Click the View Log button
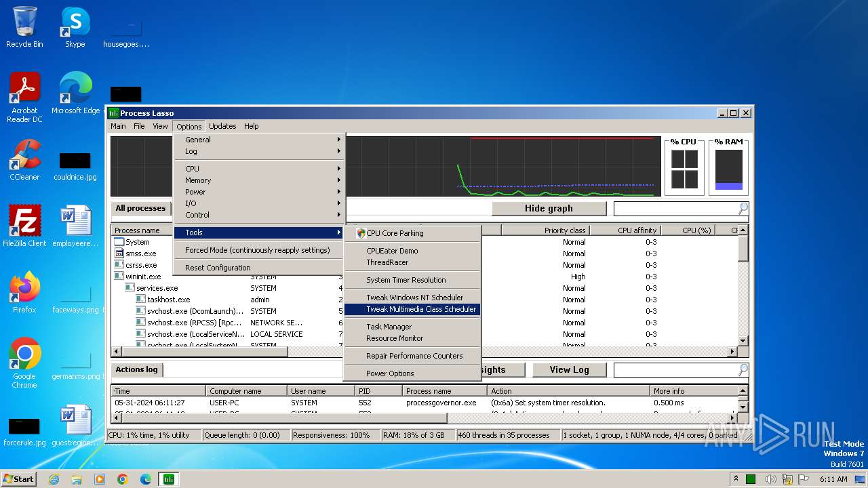The width and height of the screenshot is (868, 488). tap(569, 370)
